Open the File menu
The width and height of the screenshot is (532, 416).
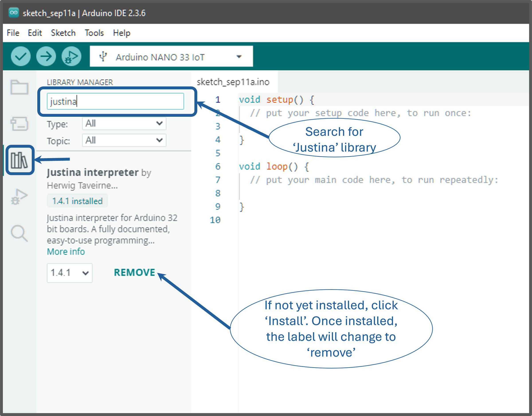(x=13, y=33)
